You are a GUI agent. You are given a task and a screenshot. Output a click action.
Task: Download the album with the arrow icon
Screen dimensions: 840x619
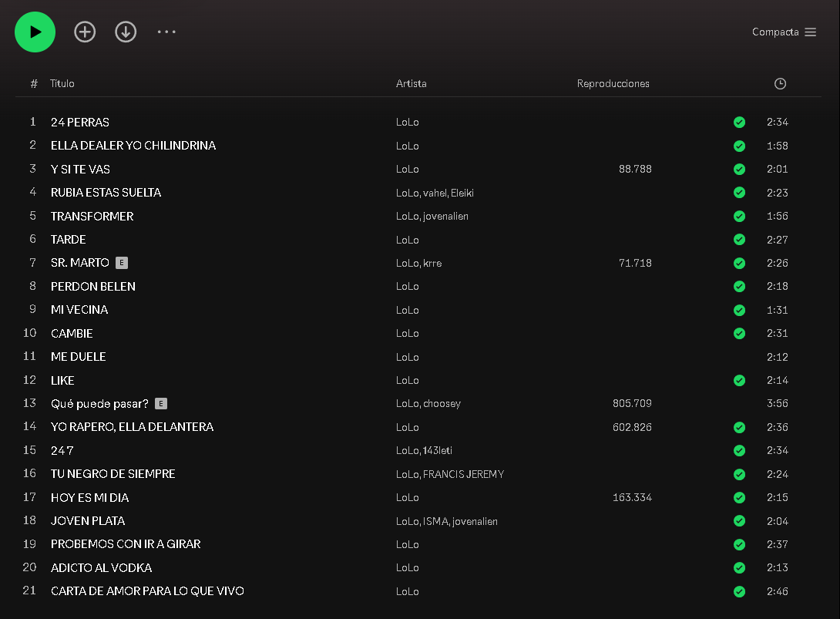click(x=126, y=32)
